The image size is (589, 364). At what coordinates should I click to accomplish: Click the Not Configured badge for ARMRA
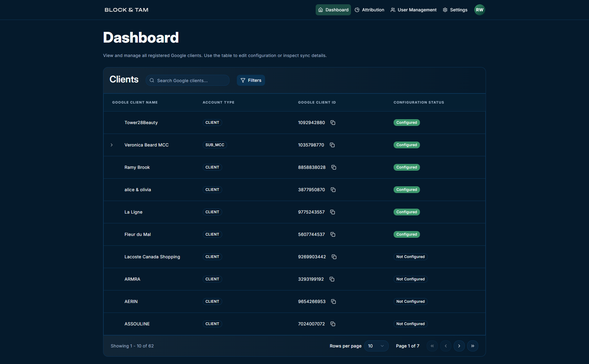pos(410,279)
